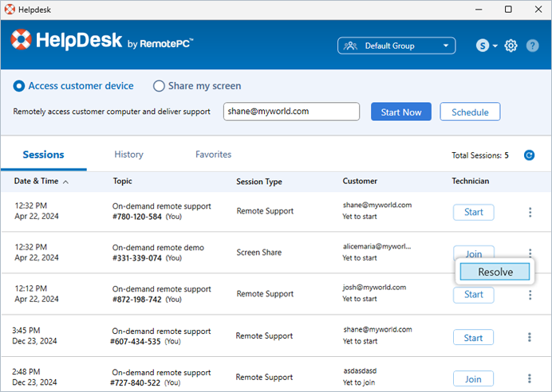
Task: Sort sessions by Date & Time column
Action: (41, 182)
